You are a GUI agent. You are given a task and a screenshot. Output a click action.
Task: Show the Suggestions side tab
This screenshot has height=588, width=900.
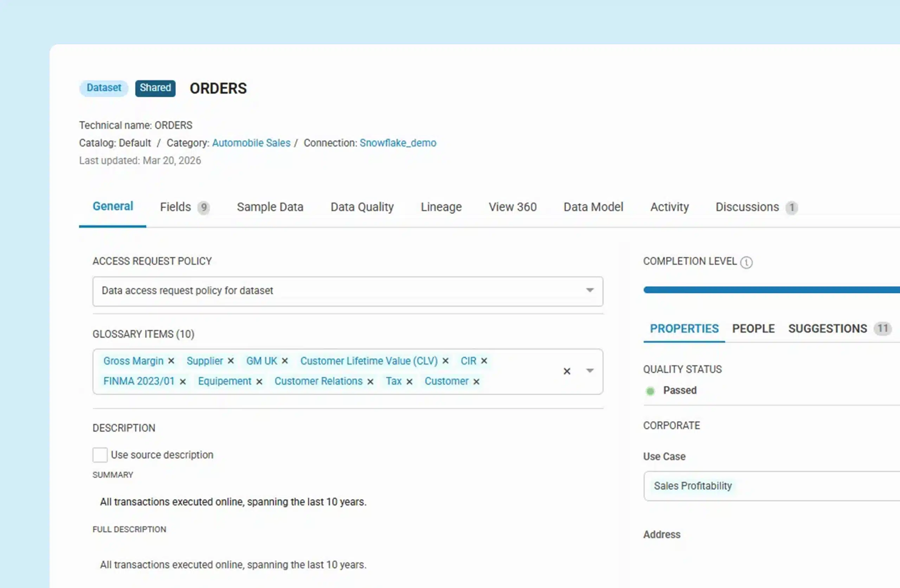(840, 329)
